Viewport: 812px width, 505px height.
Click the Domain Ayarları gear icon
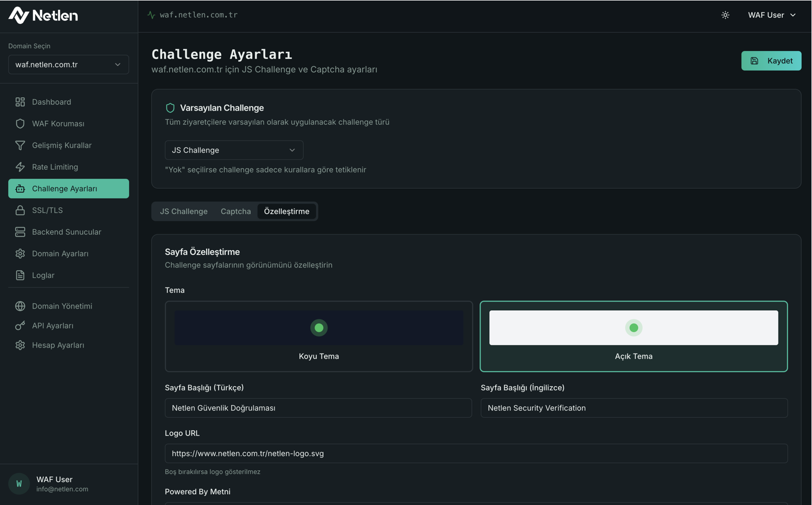click(20, 254)
